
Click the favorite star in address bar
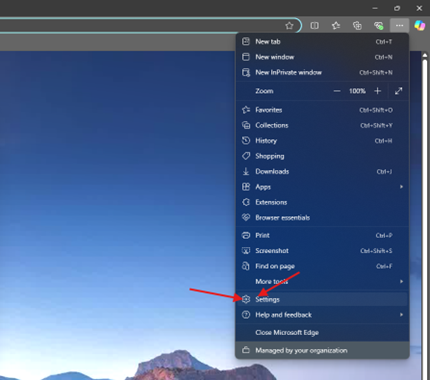pyautogui.click(x=289, y=26)
